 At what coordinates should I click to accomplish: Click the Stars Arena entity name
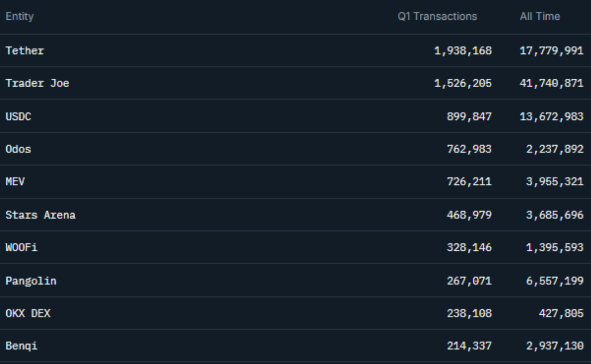(x=40, y=215)
